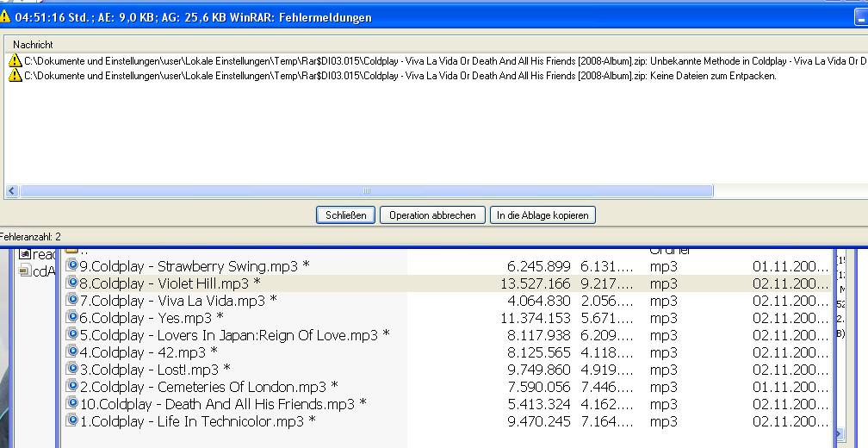Click the Schließen button
The image size is (868, 448).
345,215
